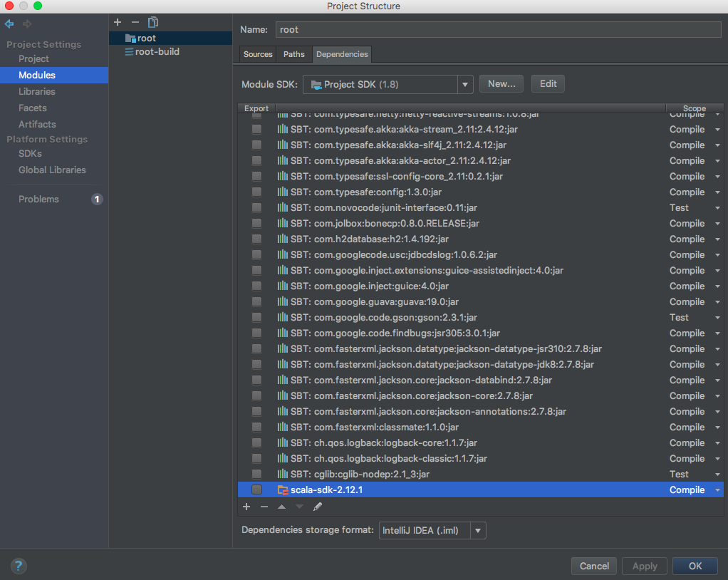Click the module Name input field
This screenshot has width=728, height=580.
[x=498, y=30]
